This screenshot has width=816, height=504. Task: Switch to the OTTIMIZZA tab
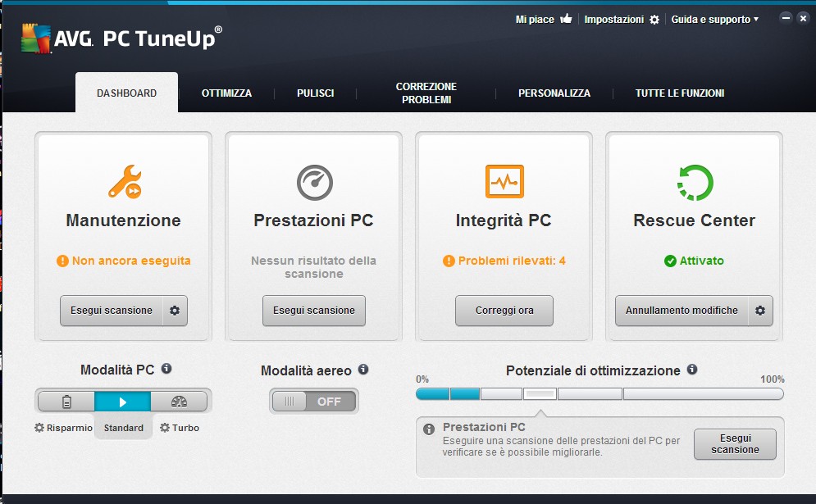[x=226, y=93]
